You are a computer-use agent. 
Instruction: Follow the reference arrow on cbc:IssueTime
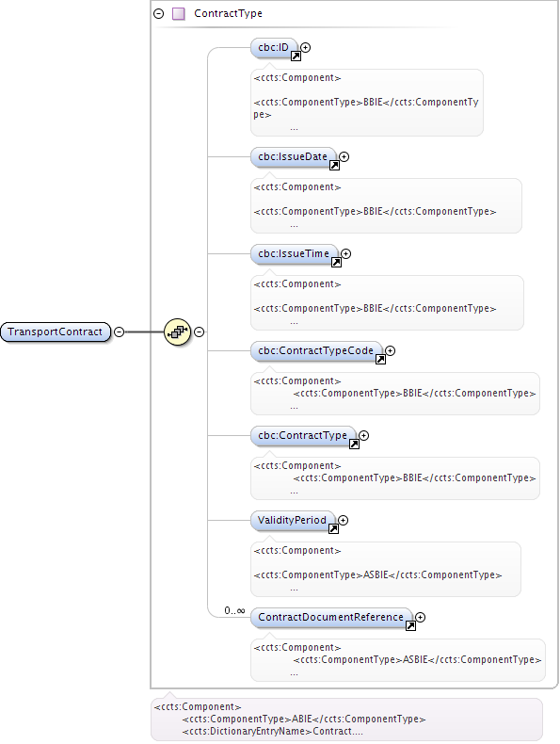tap(336, 263)
